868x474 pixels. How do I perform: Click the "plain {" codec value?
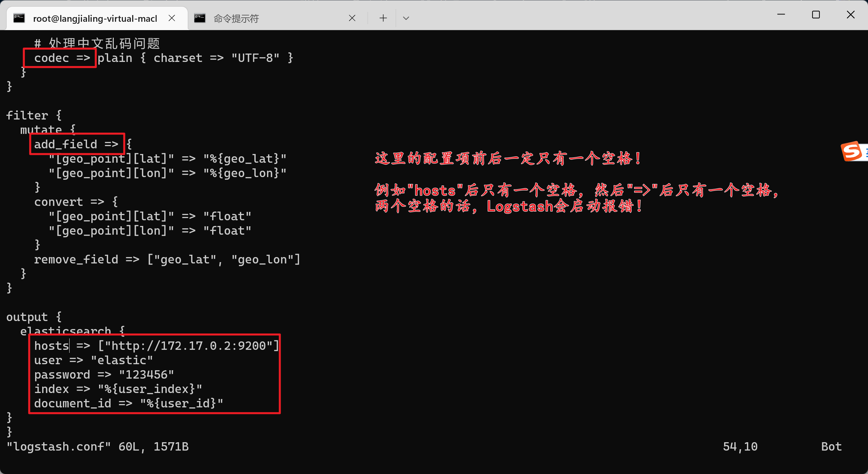[x=122, y=58]
